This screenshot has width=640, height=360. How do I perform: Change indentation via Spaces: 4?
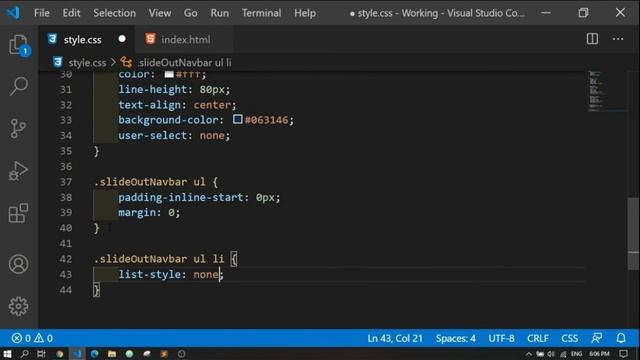[456, 338]
